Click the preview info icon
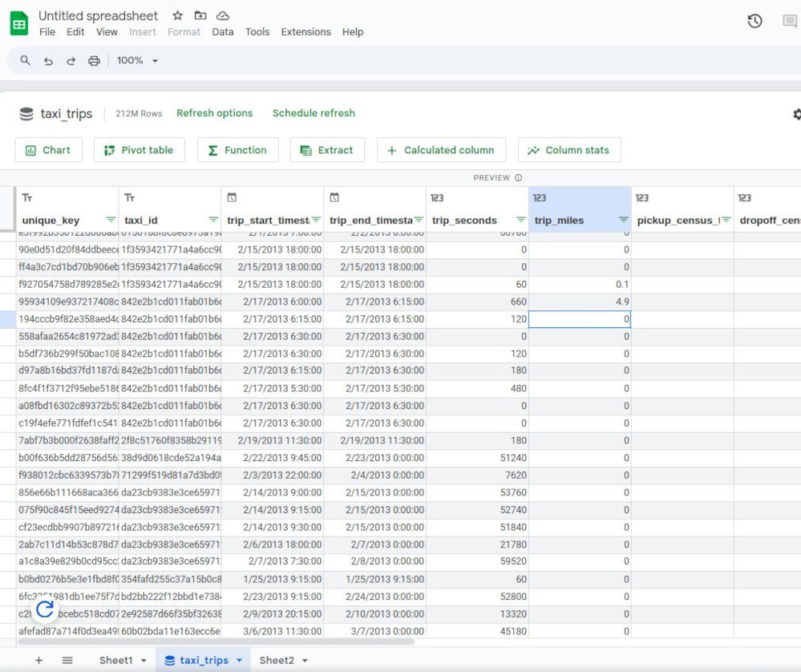Viewport: 801px width, 672px height. [518, 178]
